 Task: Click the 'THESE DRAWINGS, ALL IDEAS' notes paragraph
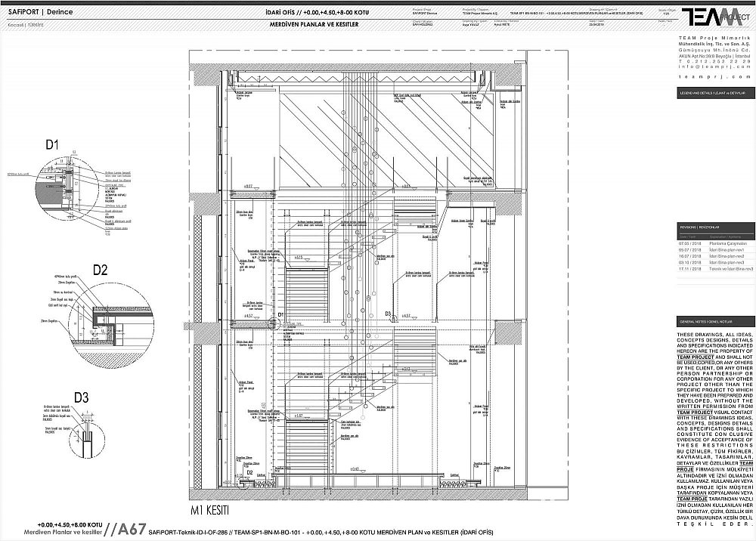(x=714, y=390)
